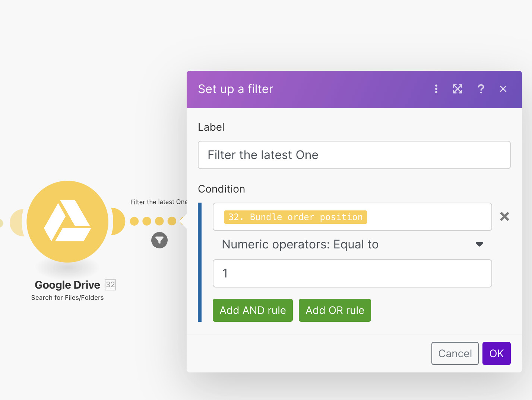Open the Numeric operators dropdown
Viewport: 532px width, 400px height.
300,244
